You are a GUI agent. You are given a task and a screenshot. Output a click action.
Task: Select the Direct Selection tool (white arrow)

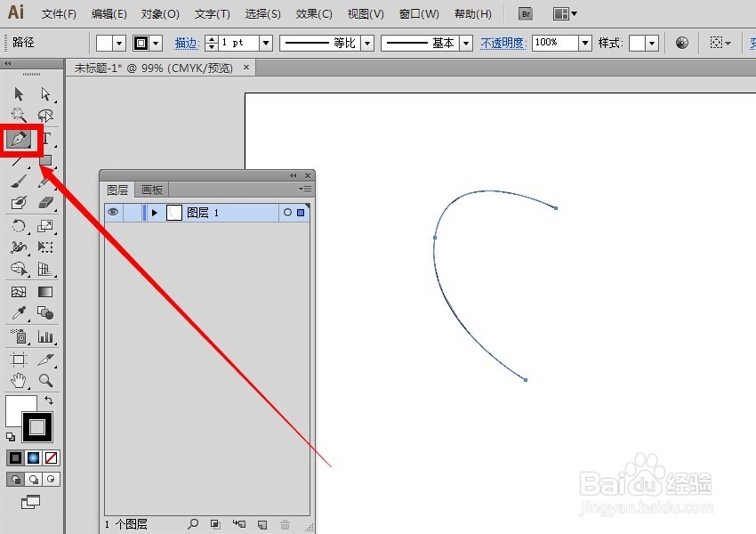[45, 93]
